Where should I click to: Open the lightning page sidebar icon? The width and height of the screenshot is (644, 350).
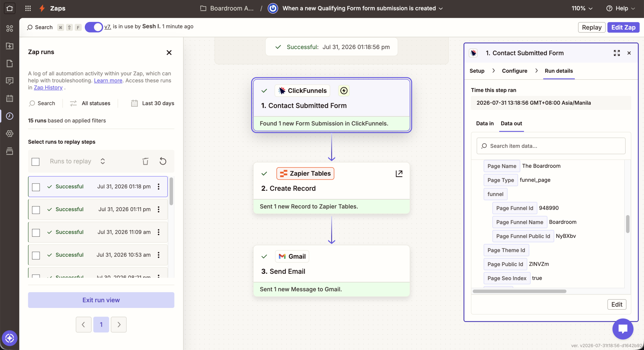pyautogui.click(x=10, y=46)
